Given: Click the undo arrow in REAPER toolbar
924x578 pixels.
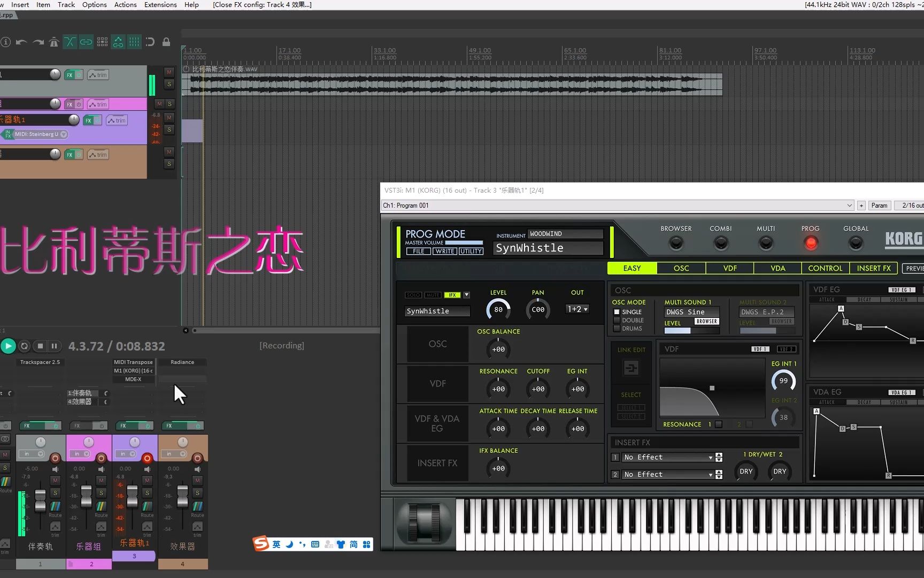Looking at the screenshot, I should [x=21, y=42].
